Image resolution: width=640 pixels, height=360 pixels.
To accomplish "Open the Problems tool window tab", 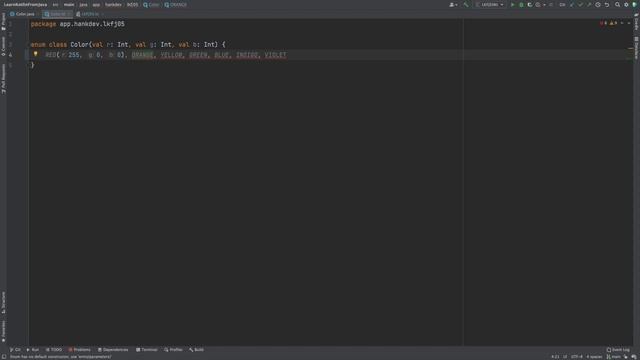I will tap(80, 350).
